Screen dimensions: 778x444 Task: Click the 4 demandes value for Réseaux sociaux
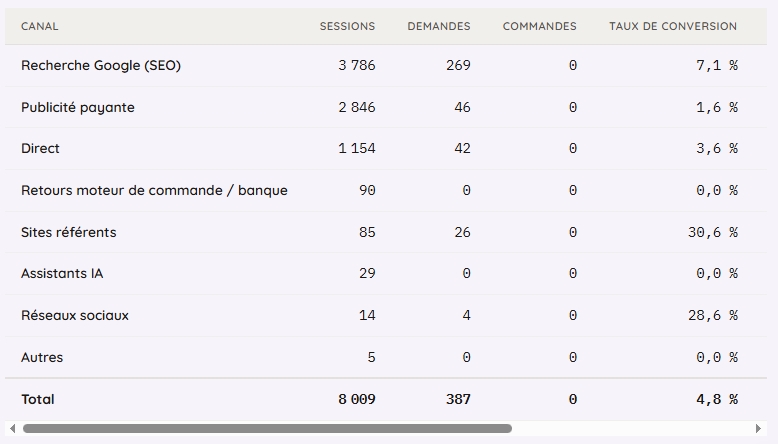pyautogui.click(x=466, y=316)
